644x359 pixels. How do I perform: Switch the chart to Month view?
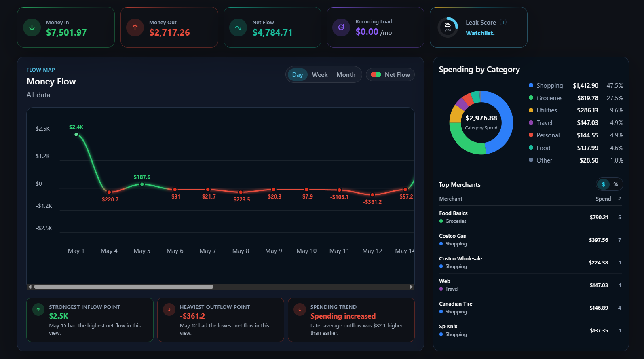346,75
